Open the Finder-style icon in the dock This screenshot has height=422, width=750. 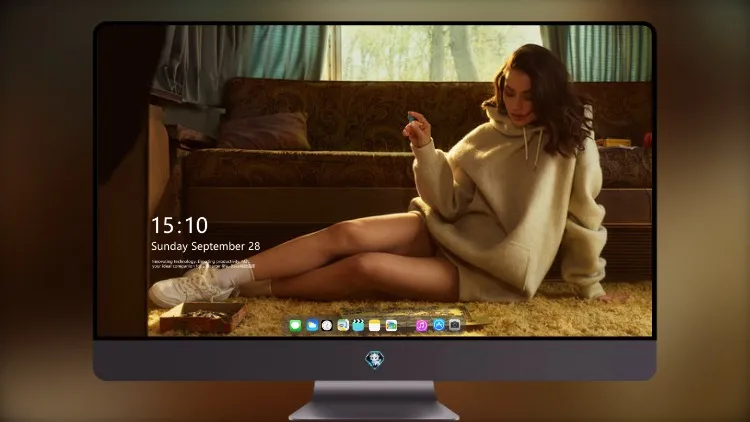point(343,326)
